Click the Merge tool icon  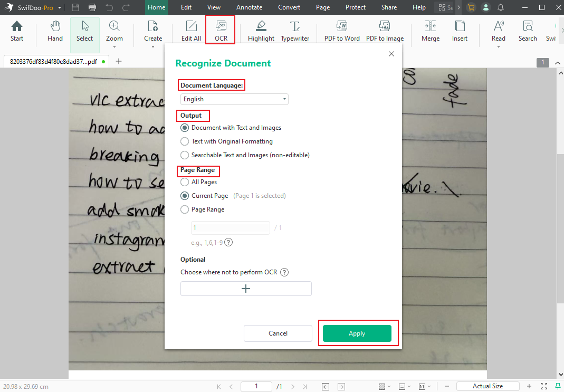pyautogui.click(x=430, y=31)
